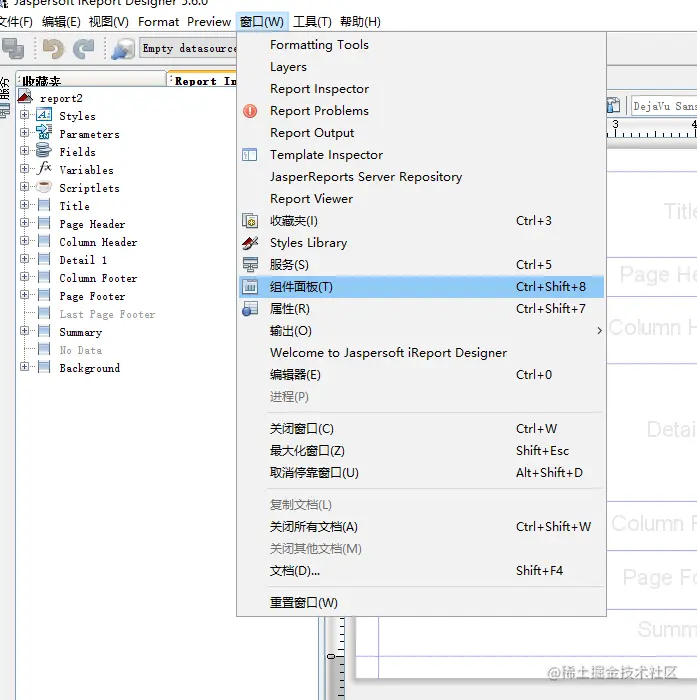697x700 pixels.
Task: Switch to the 收藏夹 panel tab
Action: click(91, 80)
